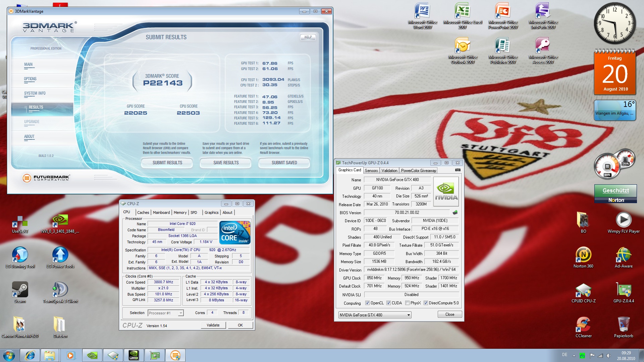Viewport: 644px width, 362px height.
Task: Open Validation tab in GPU-Z
Action: [x=389, y=171]
